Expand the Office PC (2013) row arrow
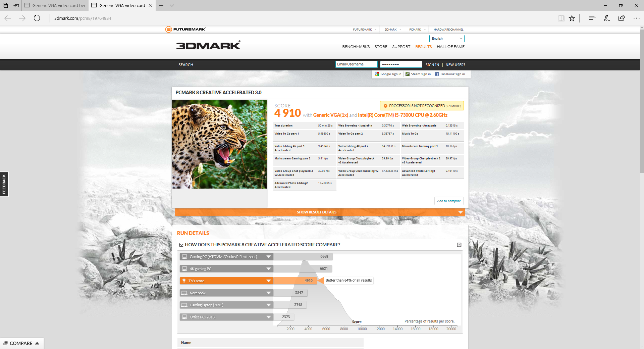This screenshot has height=349, width=644. coord(269,317)
